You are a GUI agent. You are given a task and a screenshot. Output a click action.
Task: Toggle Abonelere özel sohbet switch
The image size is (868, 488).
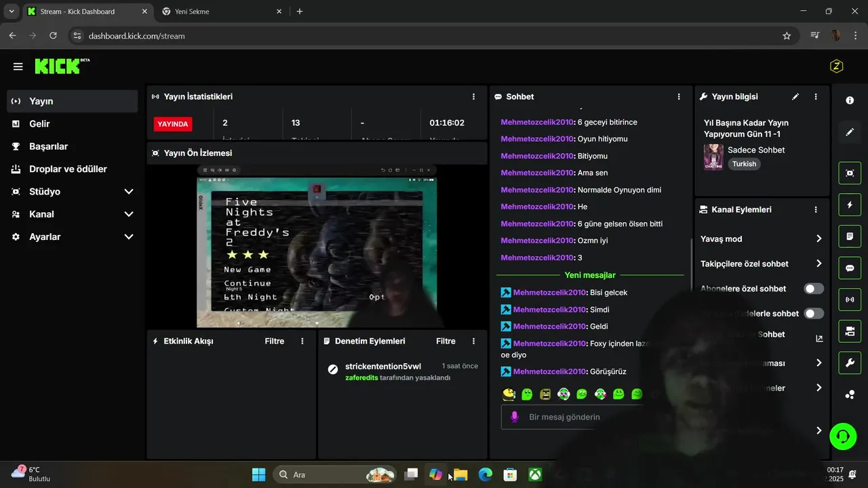814,289
